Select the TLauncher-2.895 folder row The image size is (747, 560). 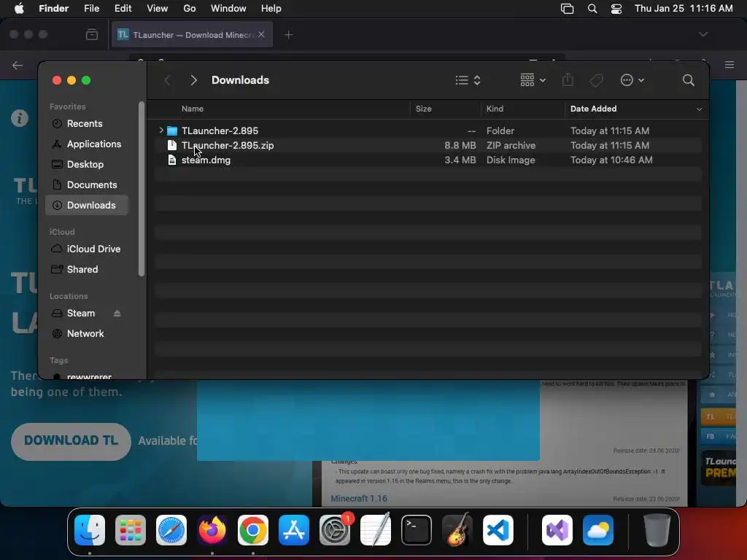click(427, 131)
